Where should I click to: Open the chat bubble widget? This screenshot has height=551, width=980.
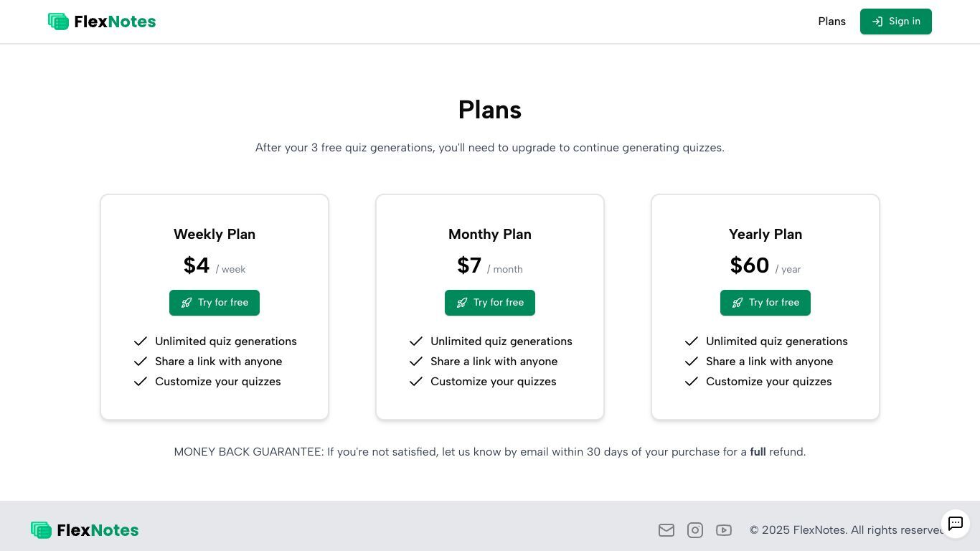tap(956, 524)
